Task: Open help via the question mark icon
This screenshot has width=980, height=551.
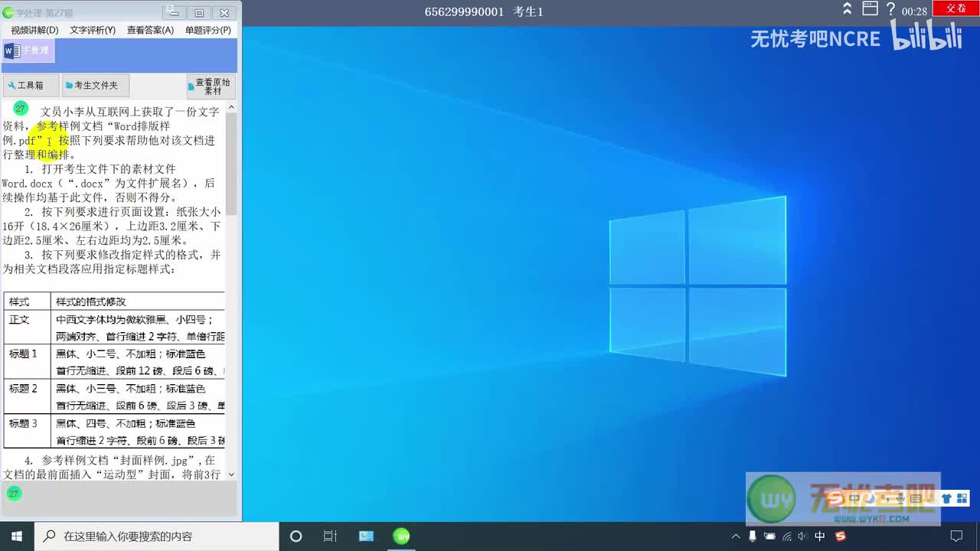Action: 890,10
